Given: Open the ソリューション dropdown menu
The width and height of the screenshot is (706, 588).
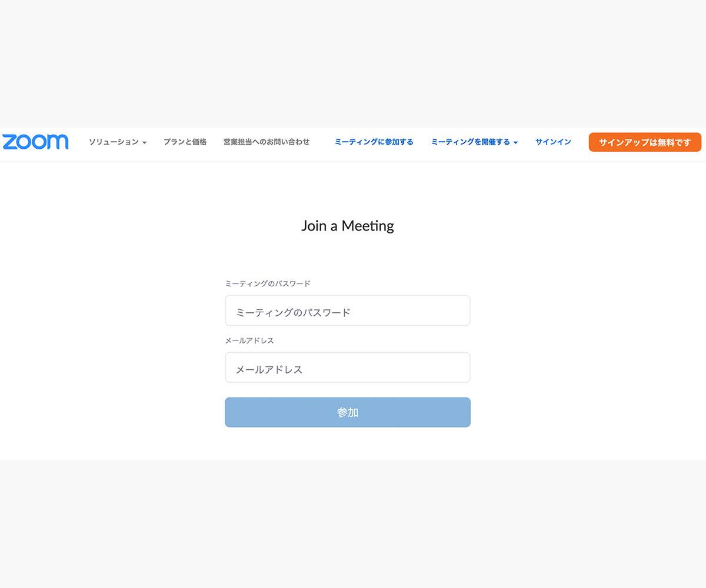Looking at the screenshot, I should pyautogui.click(x=114, y=142).
